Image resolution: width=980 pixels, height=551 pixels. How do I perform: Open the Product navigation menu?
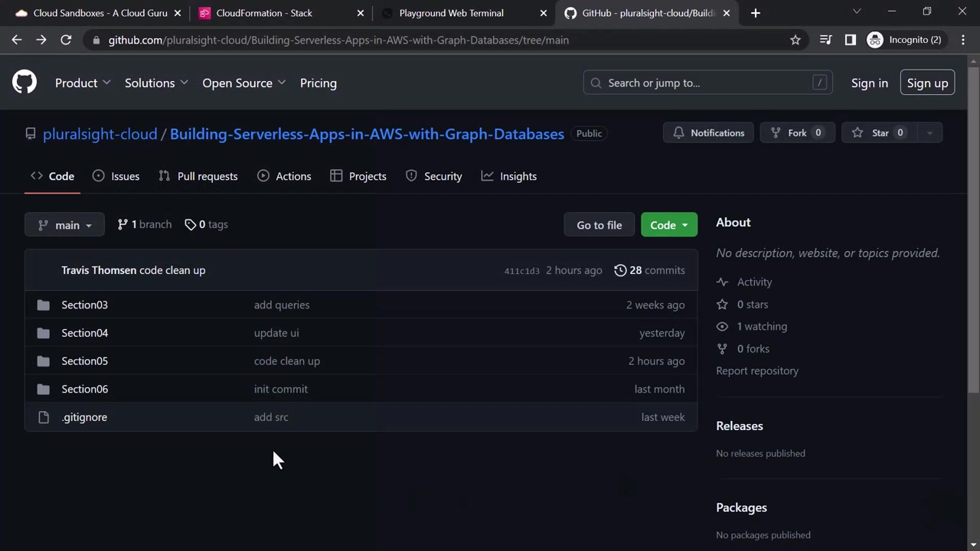click(x=83, y=83)
